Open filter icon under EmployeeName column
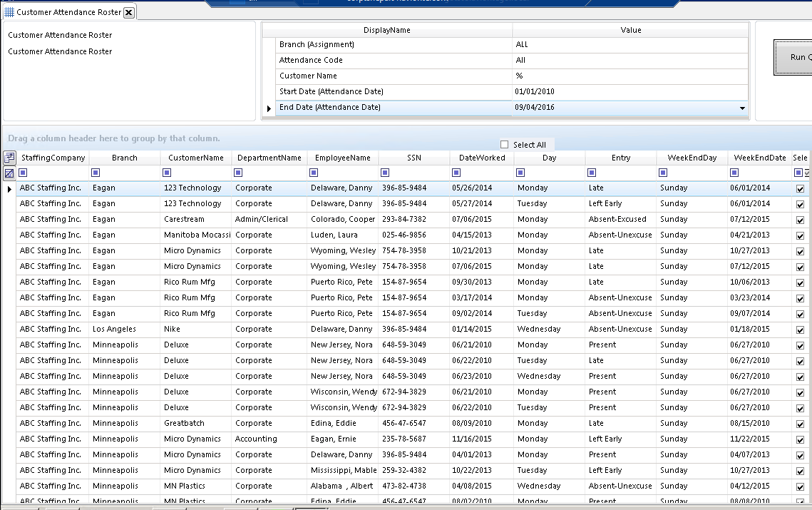812x510 pixels. click(x=313, y=173)
